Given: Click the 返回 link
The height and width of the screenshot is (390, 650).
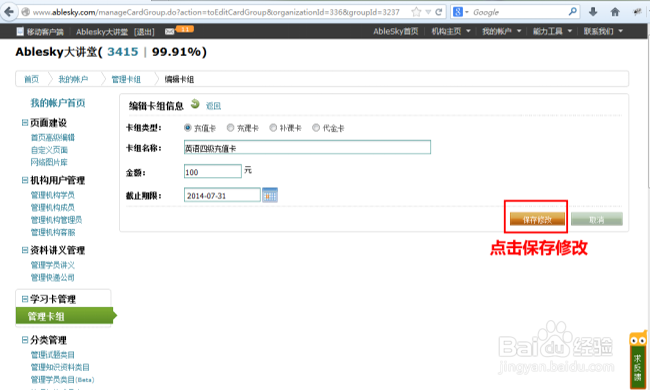Looking at the screenshot, I should tap(213, 106).
